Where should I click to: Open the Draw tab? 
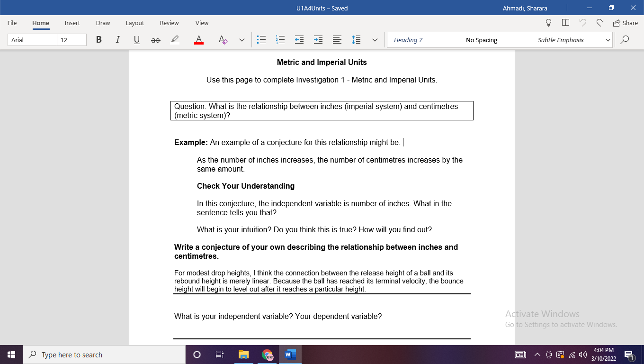[103, 23]
